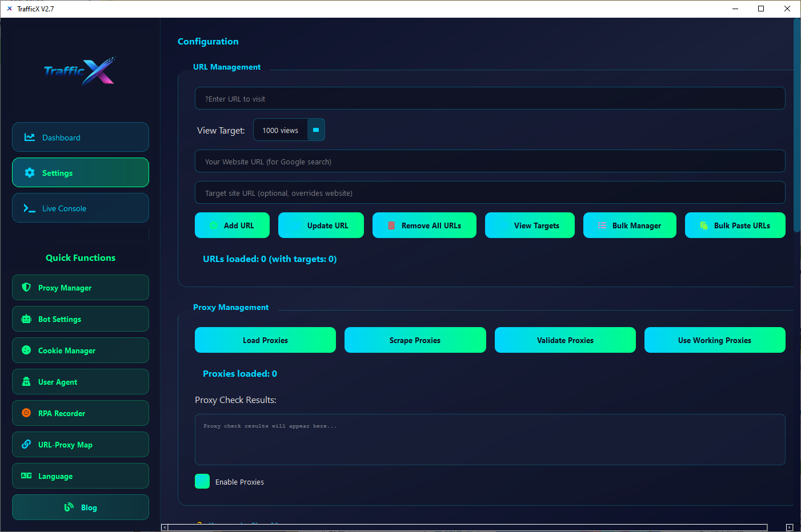Image resolution: width=801 pixels, height=532 pixels.
Task: Click the View Targets button
Action: click(x=530, y=225)
